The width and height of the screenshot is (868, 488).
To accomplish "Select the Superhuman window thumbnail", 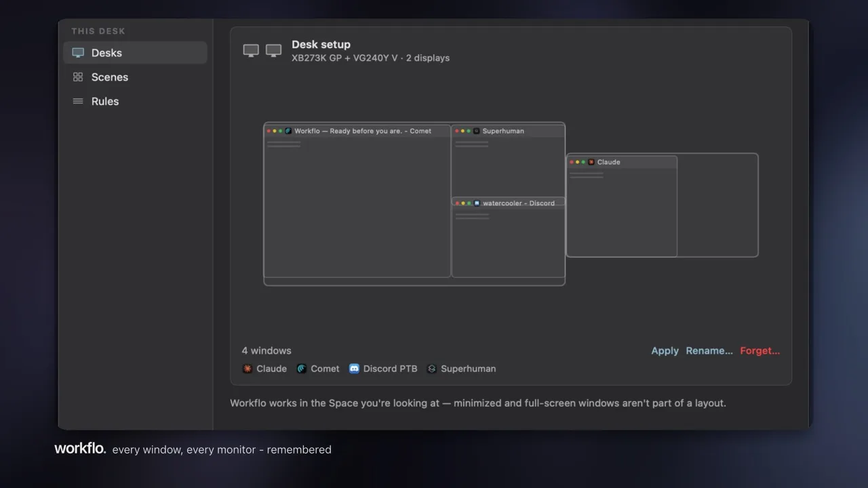I will [508, 161].
